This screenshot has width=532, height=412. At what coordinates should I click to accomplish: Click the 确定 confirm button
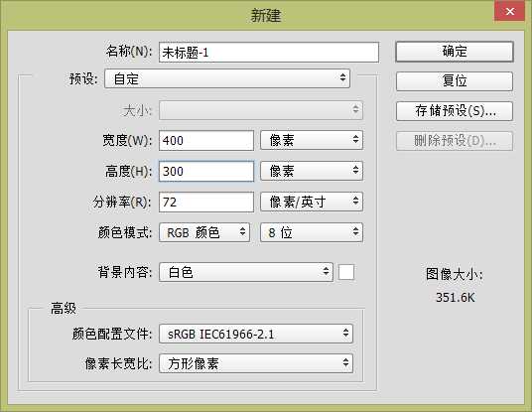(x=455, y=52)
